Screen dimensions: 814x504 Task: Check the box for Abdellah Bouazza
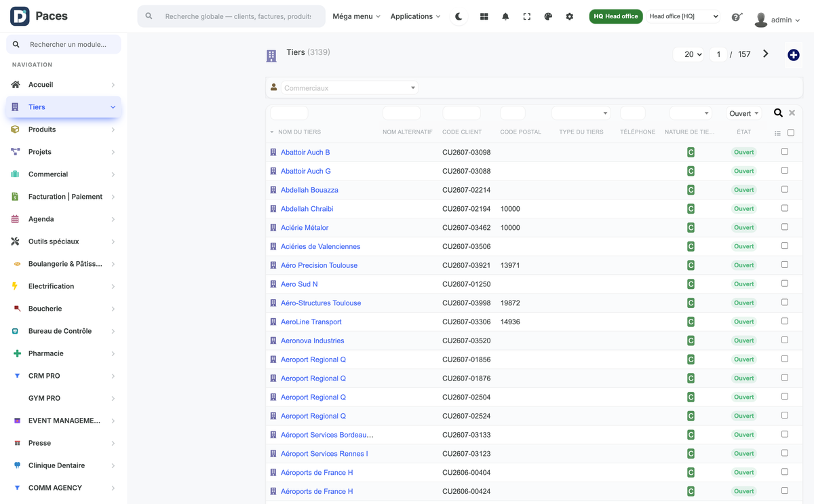(x=785, y=189)
